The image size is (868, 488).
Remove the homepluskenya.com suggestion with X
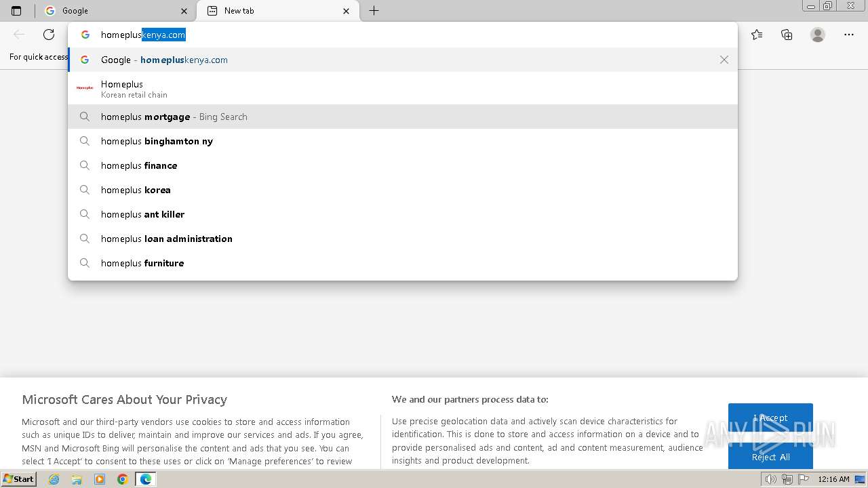(x=724, y=60)
